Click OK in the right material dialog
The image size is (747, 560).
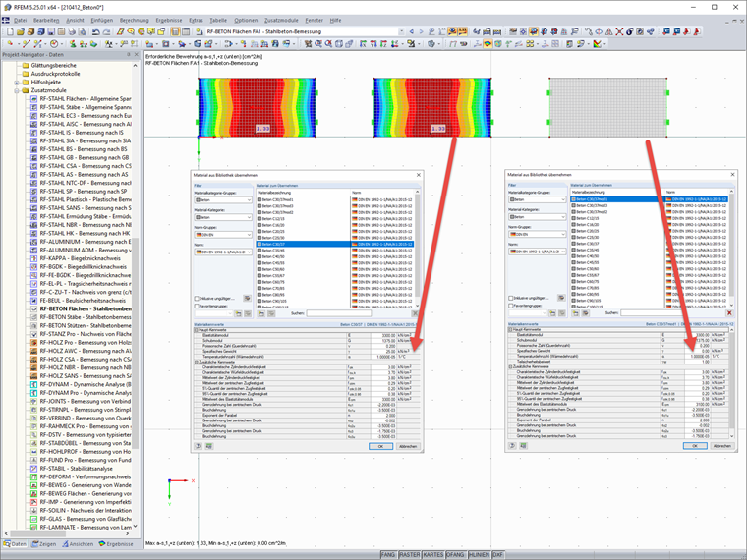click(x=695, y=446)
